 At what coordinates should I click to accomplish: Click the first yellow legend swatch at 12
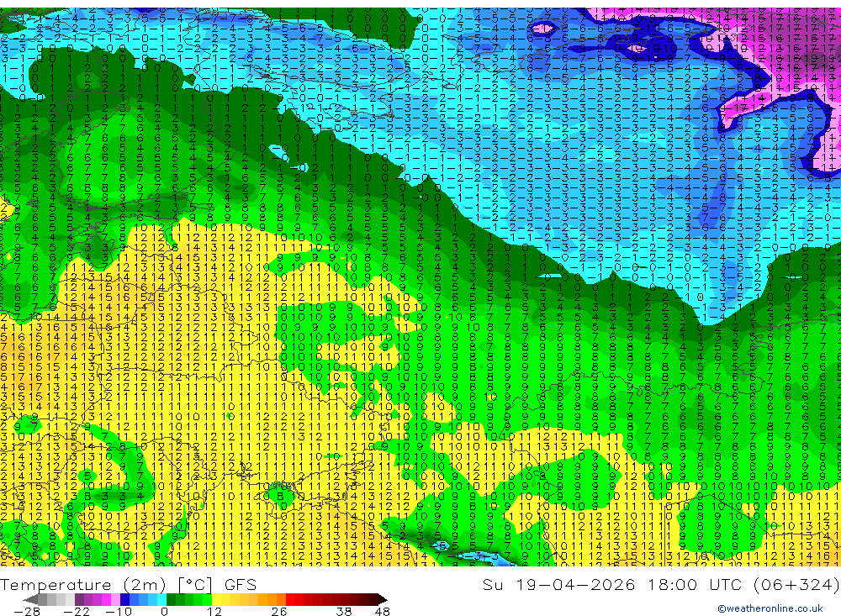coord(217,599)
